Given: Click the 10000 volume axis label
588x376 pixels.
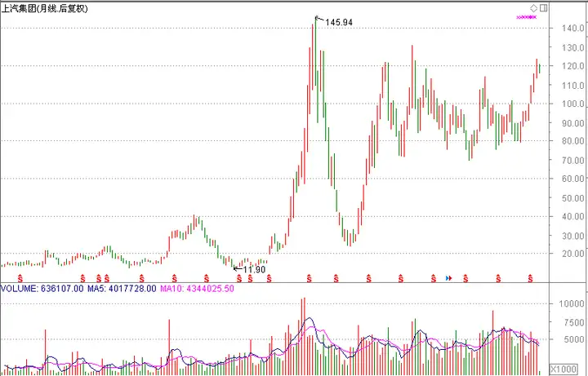Looking at the screenshot, I should click(x=571, y=303).
